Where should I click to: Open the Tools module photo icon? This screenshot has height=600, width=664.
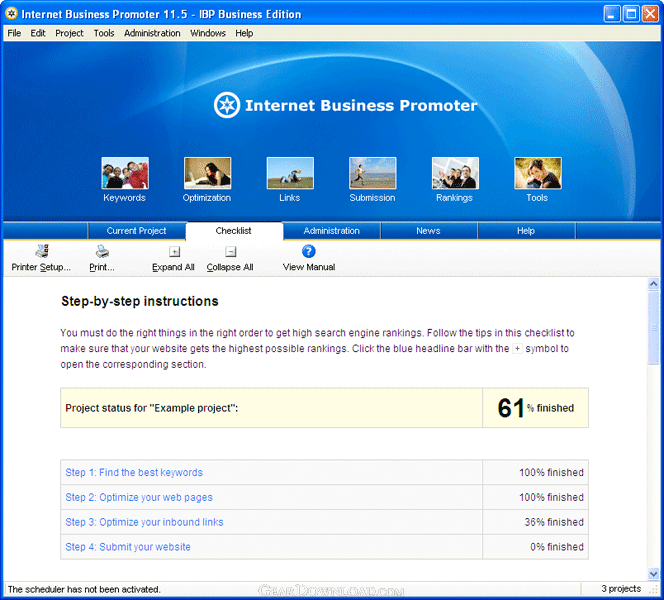tap(538, 173)
